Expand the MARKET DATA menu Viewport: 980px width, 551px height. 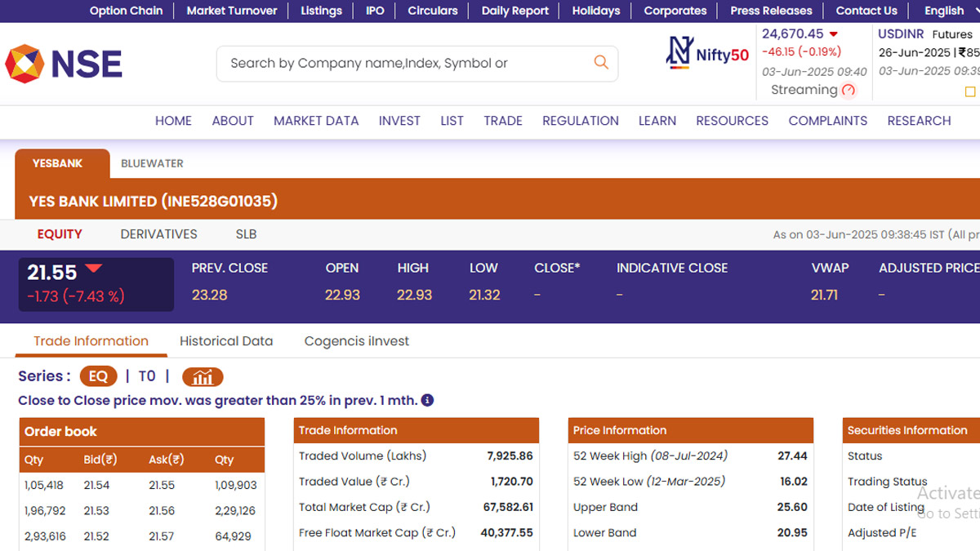tap(316, 121)
